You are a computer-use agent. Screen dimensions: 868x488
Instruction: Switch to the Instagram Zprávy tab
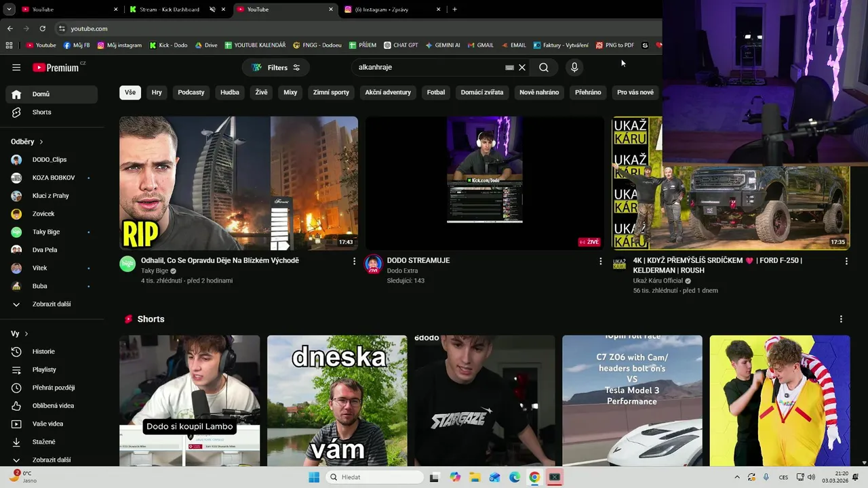tap(387, 9)
